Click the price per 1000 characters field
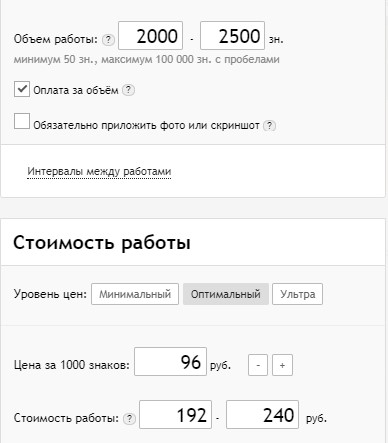 coord(170,362)
